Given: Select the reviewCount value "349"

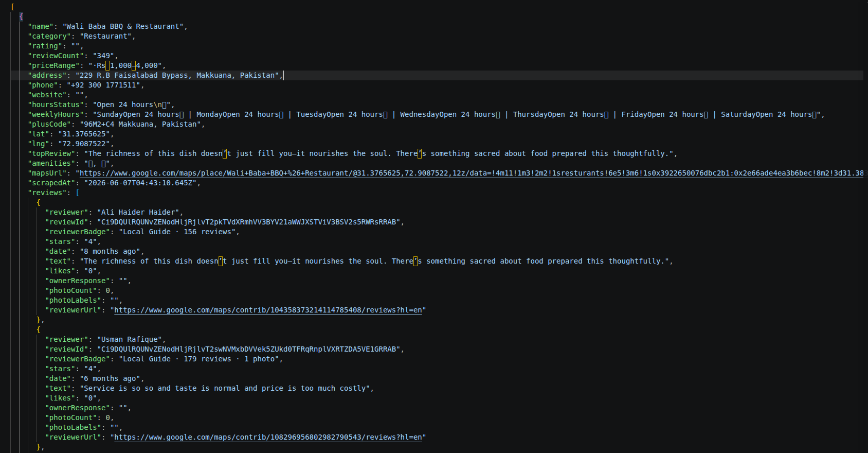Looking at the screenshot, I should coord(103,56).
